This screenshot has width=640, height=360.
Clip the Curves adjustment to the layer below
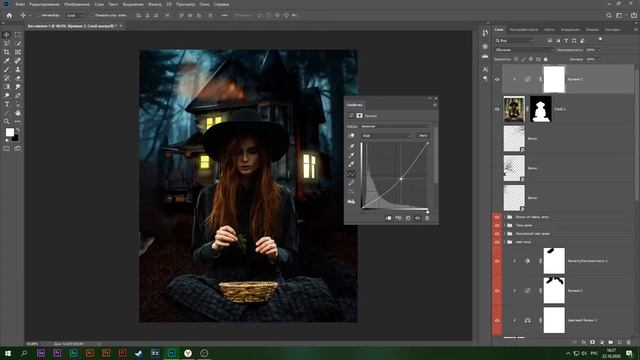coord(389,218)
